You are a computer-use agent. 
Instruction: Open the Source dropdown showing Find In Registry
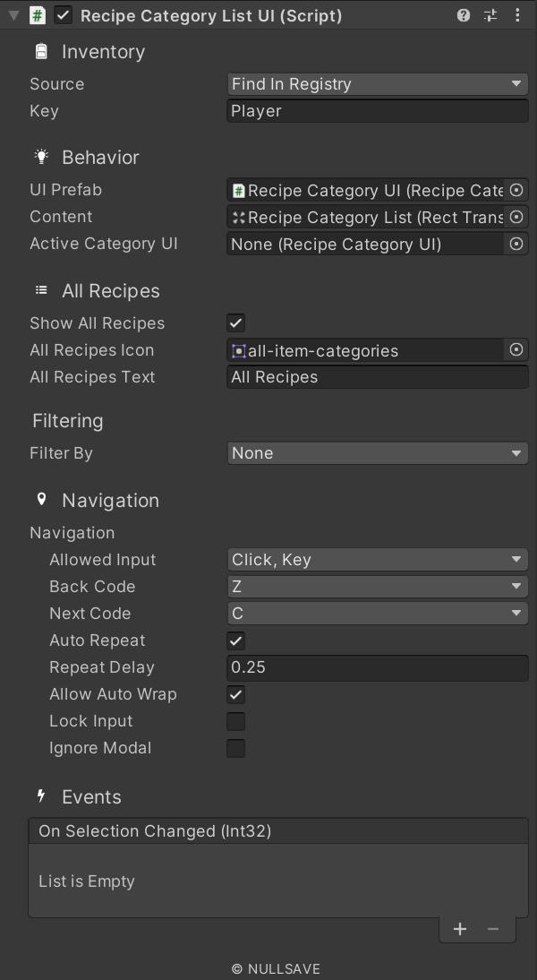coord(376,83)
